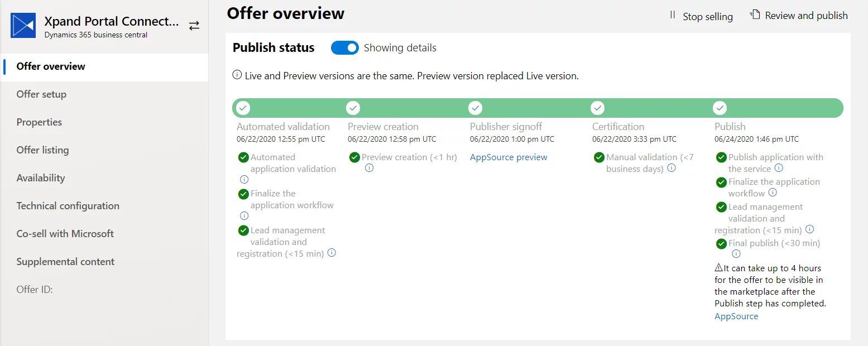Image resolution: width=868 pixels, height=346 pixels.
Task: Open the Offer setup page
Action: pyautogui.click(x=41, y=94)
